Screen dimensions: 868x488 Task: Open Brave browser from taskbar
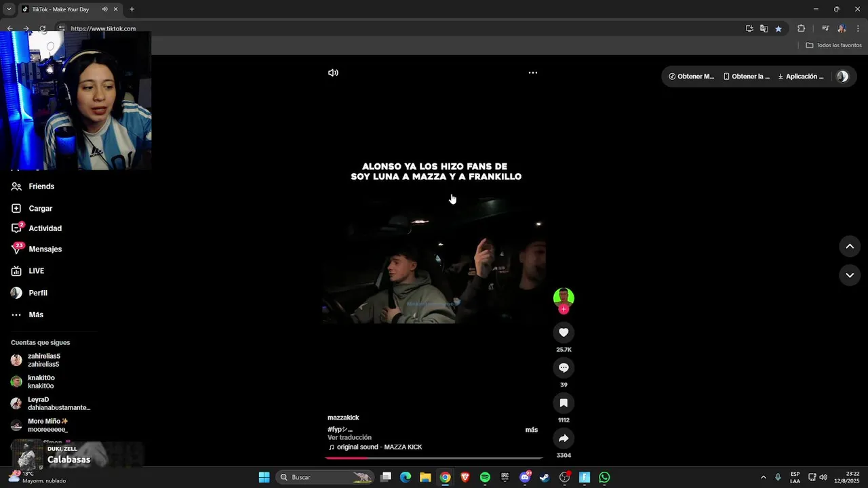[465, 477]
